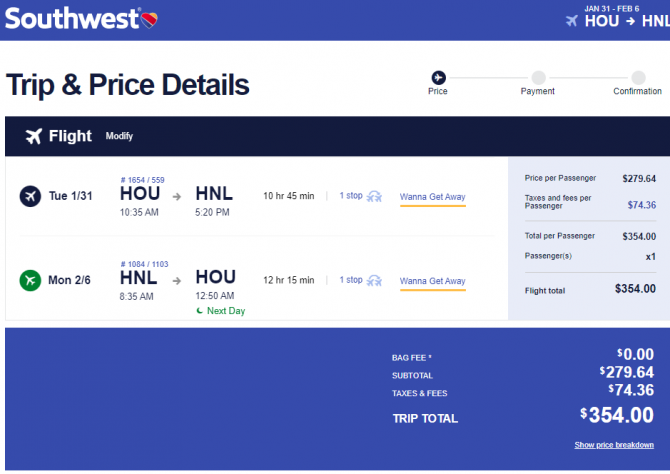Select the Price step airplane icon

click(438, 78)
